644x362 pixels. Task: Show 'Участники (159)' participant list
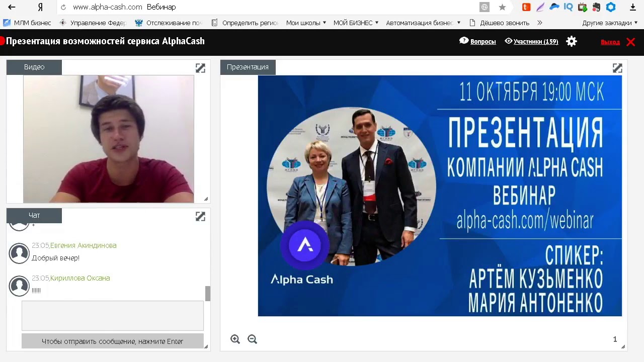pos(536,42)
